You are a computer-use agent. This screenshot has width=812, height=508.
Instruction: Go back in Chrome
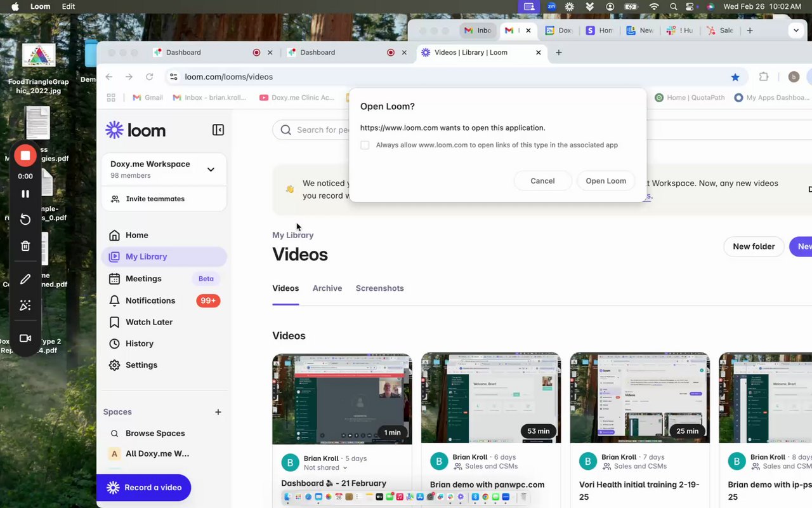pyautogui.click(x=109, y=77)
